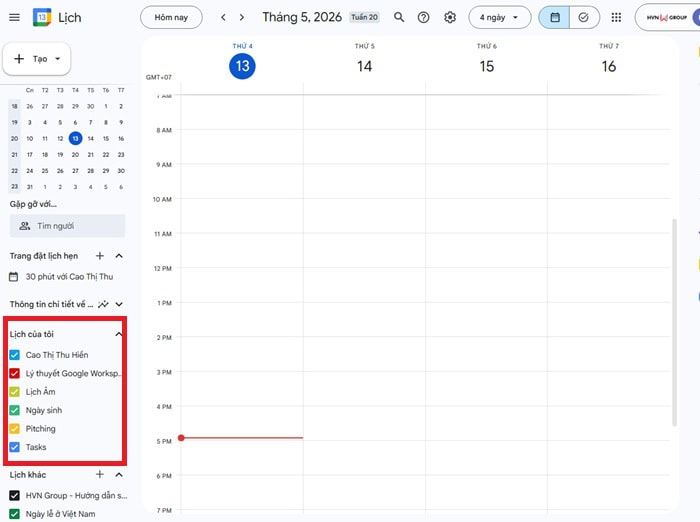Toggle Cao Thị Thu Hiền calendar checkbox
The image size is (700, 522).
pyautogui.click(x=15, y=355)
